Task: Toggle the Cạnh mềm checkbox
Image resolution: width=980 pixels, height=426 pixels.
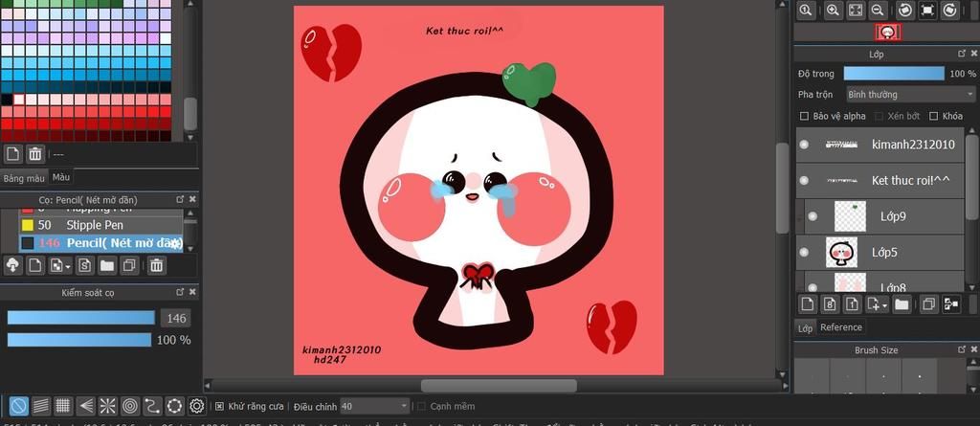Action: pyautogui.click(x=422, y=407)
